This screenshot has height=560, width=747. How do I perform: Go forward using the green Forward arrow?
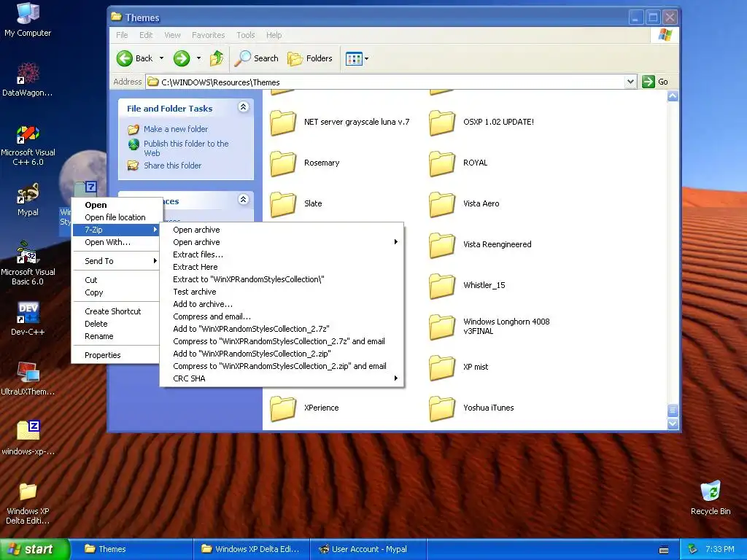(182, 58)
